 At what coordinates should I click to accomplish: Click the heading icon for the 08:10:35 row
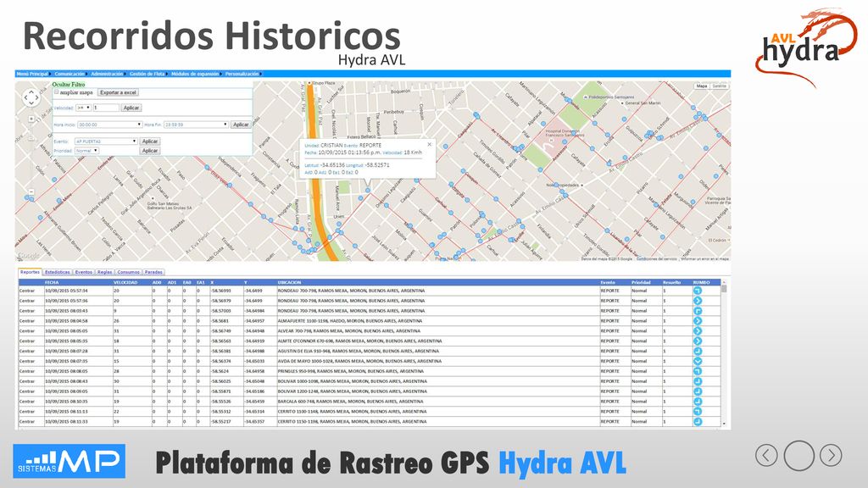(x=698, y=401)
